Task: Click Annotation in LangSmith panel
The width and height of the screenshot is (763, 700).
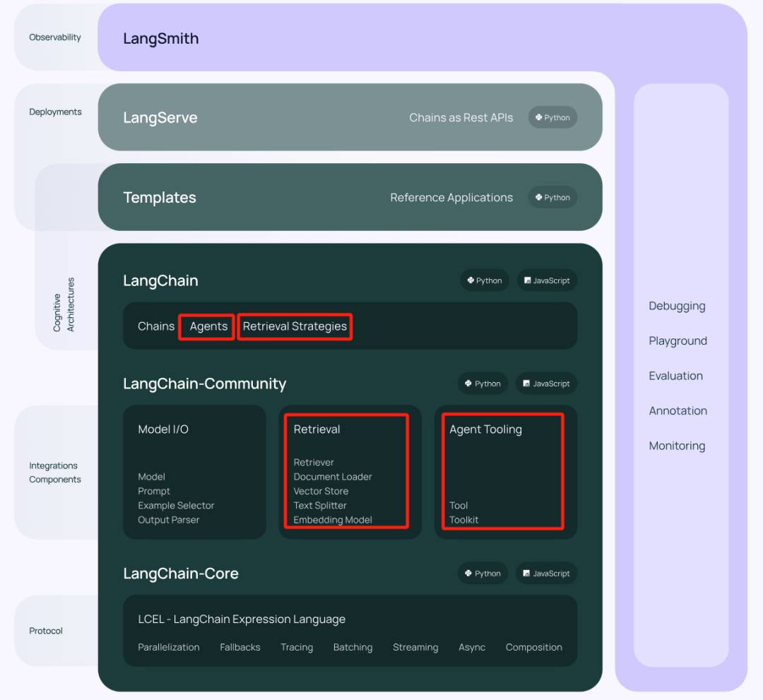Action: (678, 410)
